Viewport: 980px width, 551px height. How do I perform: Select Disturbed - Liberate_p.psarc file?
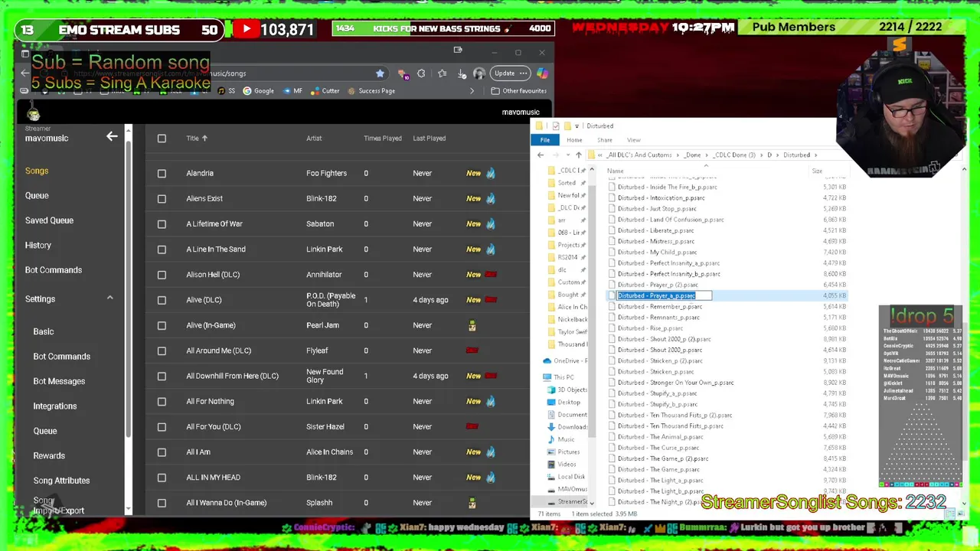pyautogui.click(x=655, y=230)
